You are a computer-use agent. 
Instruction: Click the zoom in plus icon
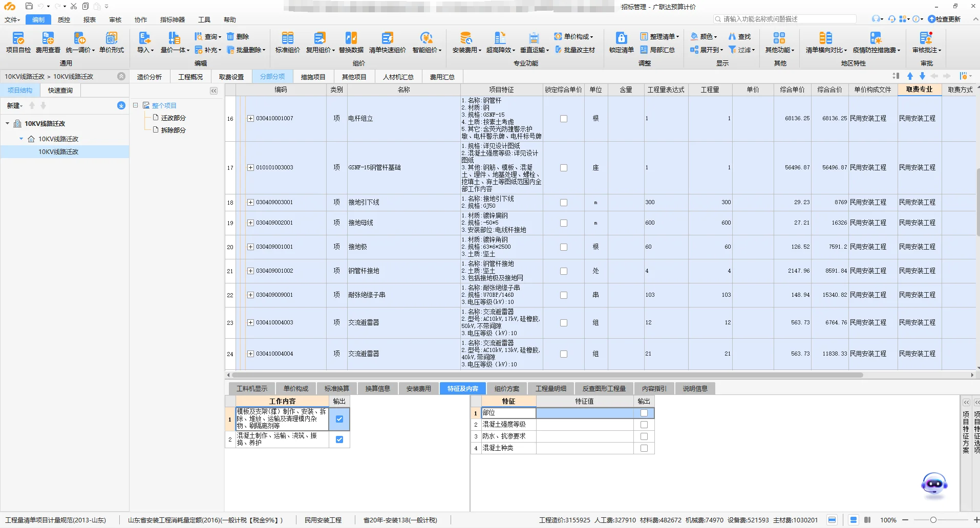976,520
